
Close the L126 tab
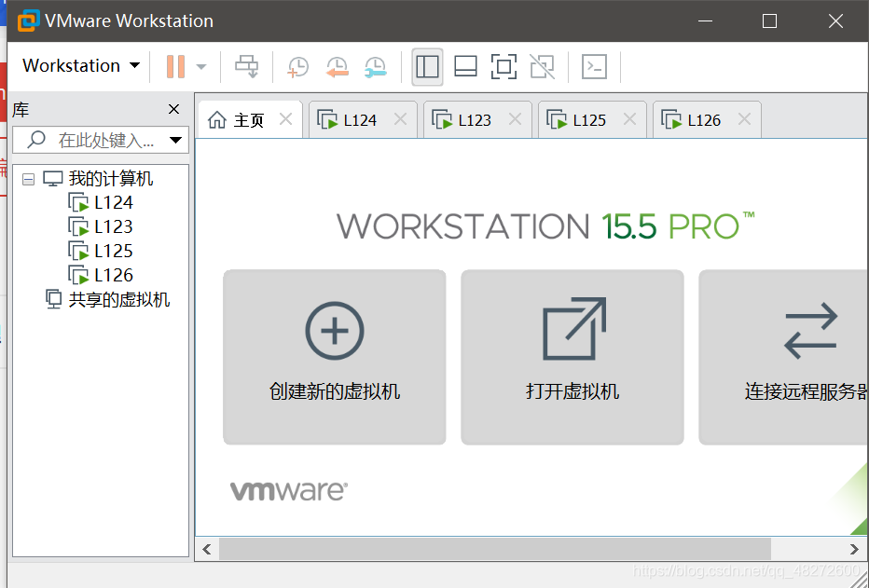pyautogui.click(x=744, y=119)
